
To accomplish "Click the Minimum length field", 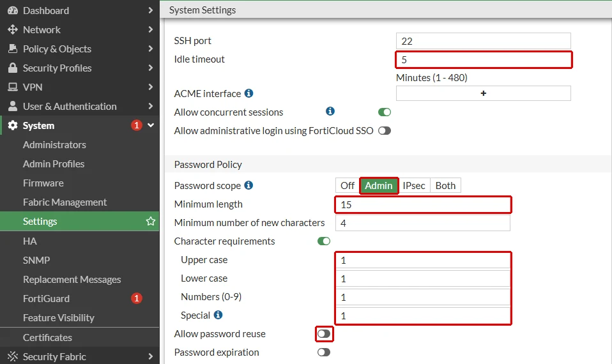I will (x=423, y=204).
